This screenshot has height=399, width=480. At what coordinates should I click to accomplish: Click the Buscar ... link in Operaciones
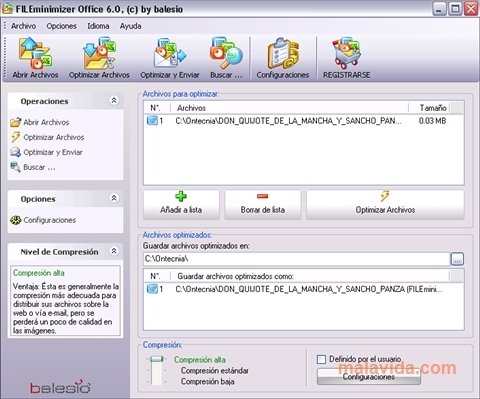39,167
